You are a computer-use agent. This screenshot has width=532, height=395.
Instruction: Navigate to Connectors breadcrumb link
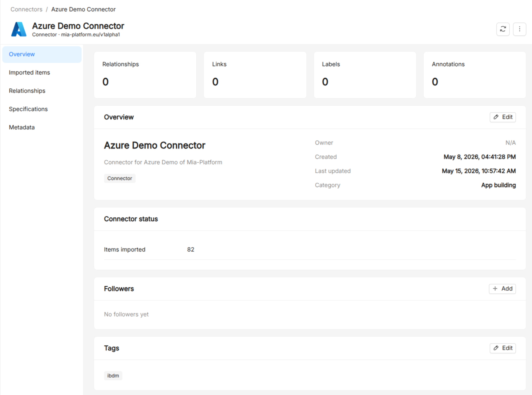pos(26,9)
